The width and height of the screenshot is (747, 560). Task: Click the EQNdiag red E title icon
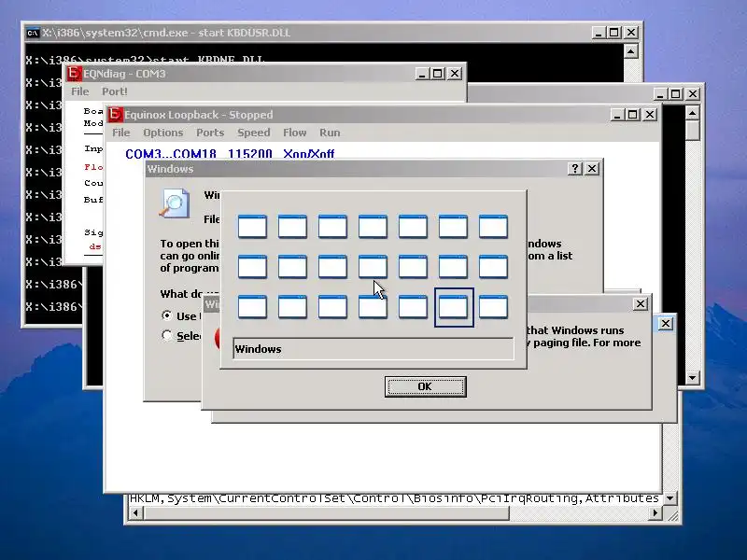(x=74, y=74)
